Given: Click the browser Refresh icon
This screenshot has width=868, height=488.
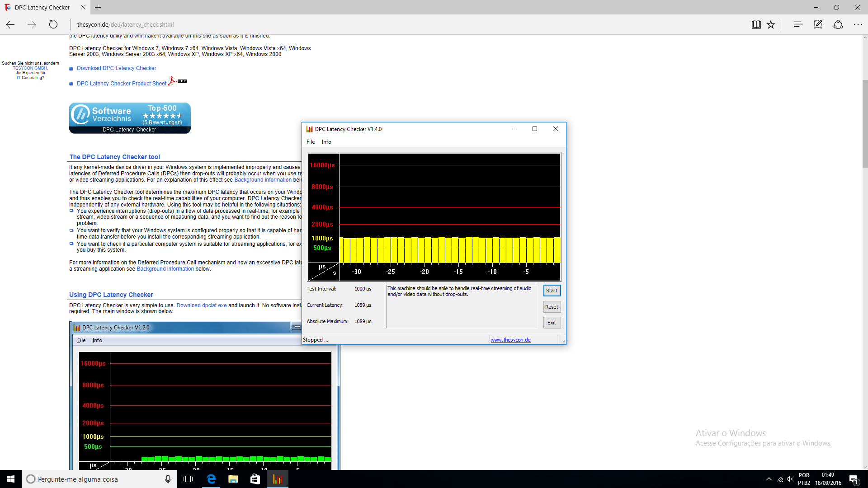Looking at the screenshot, I should pyautogui.click(x=53, y=24).
